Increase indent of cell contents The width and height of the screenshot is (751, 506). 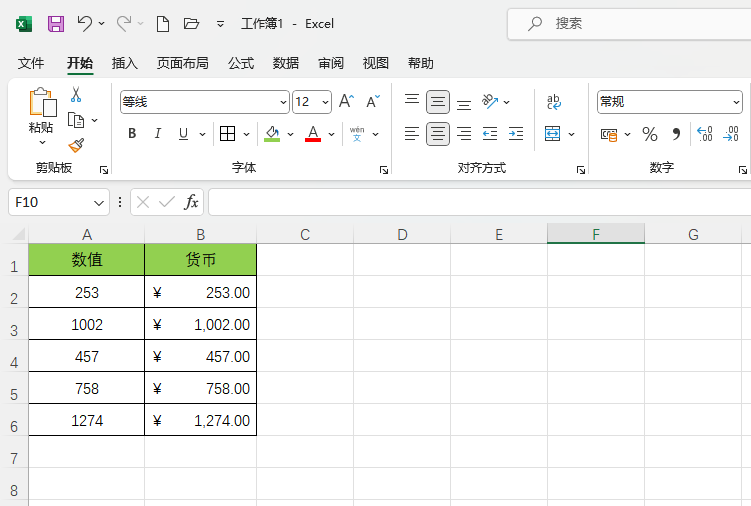pyautogui.click(x=516, y=134)
